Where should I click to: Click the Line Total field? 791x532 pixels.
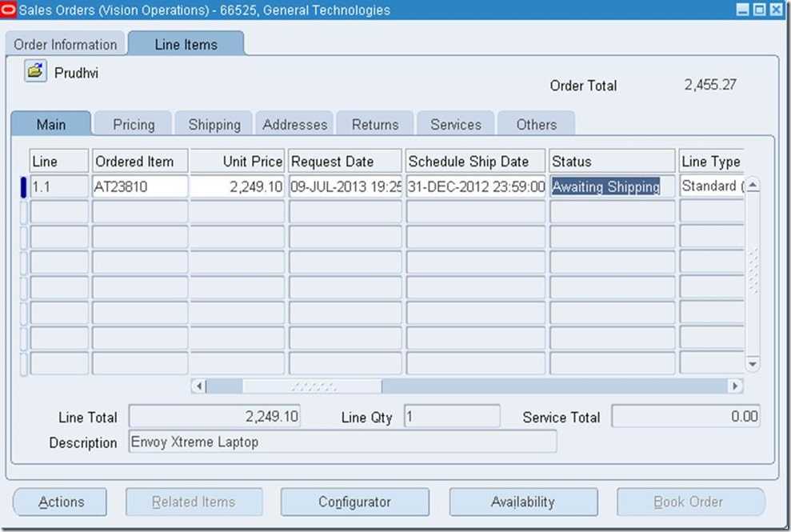[x=214, y=417]
